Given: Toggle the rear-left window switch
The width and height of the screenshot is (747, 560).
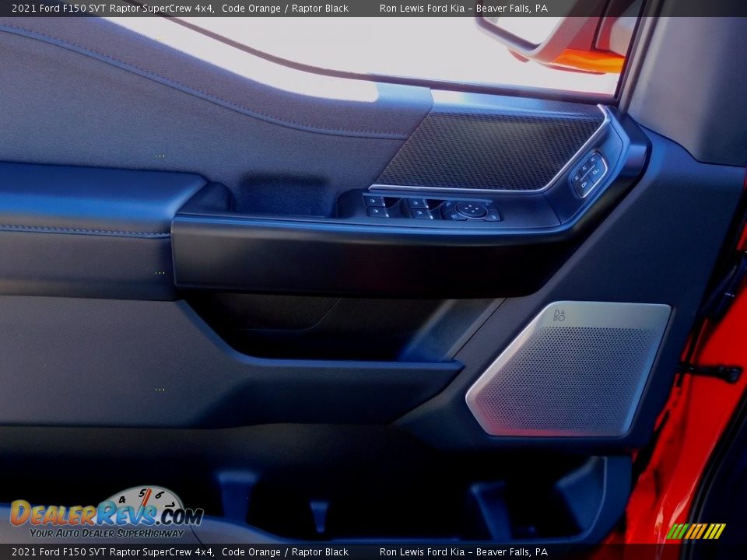Looking at the screenshot, I should pyautogui.click(x=377, y=212).
